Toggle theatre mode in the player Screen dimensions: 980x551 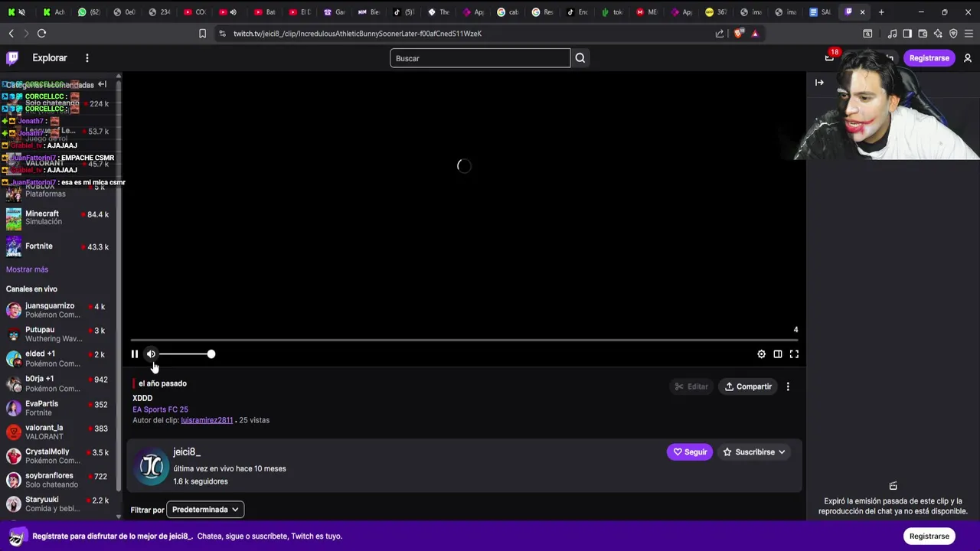click(778, 354)
